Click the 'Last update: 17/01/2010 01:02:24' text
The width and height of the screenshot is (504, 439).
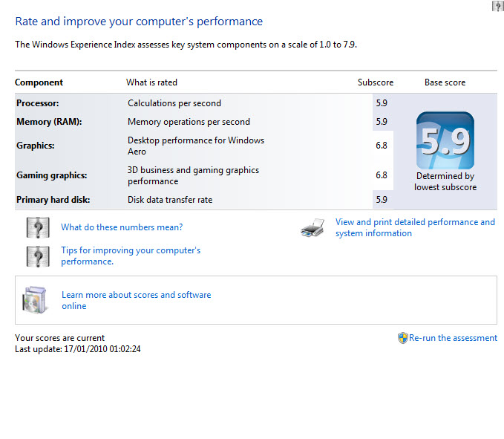pyautogui.click(x=78, y=349)
